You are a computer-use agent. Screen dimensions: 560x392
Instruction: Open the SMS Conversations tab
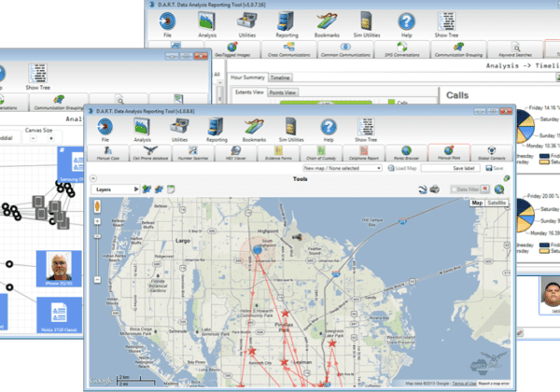401,49
